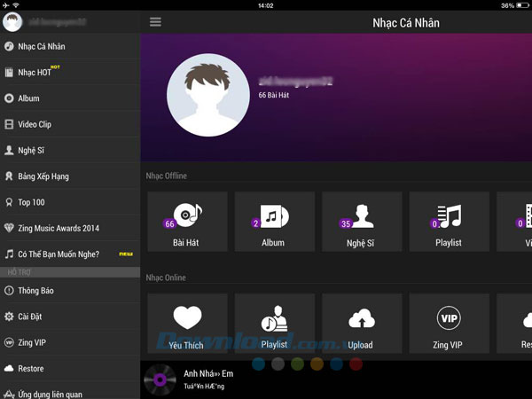Click the VIP badge icon in sidebar
The height and width of the screenshot is (399, 532).
9,342
